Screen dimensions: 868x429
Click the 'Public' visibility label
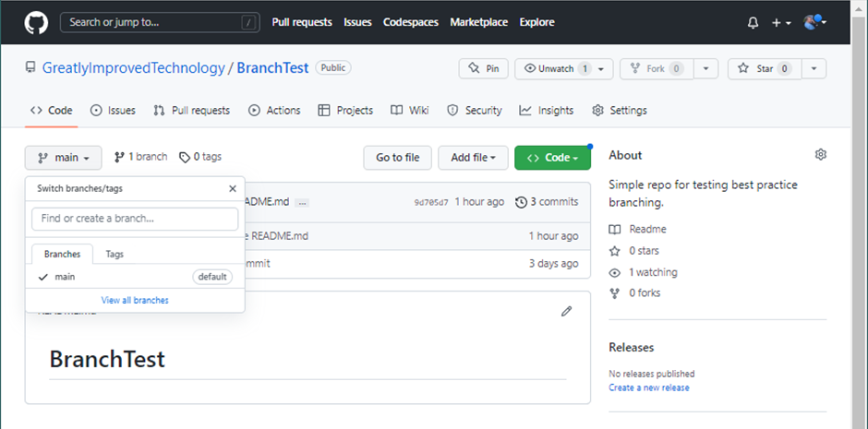coord(333,68)
